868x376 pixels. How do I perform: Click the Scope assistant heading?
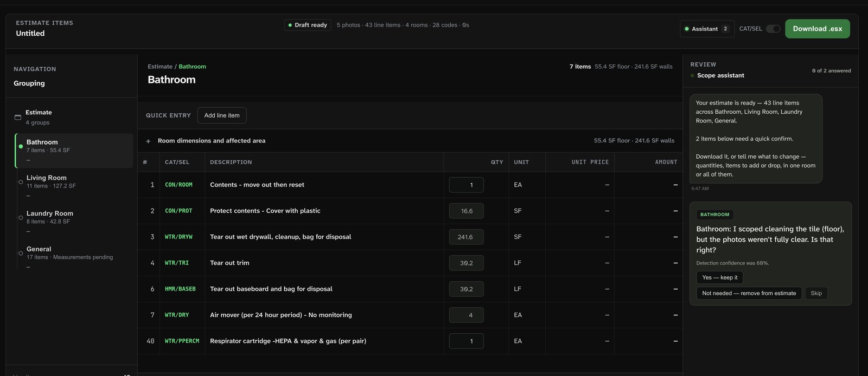click(720, 75)
